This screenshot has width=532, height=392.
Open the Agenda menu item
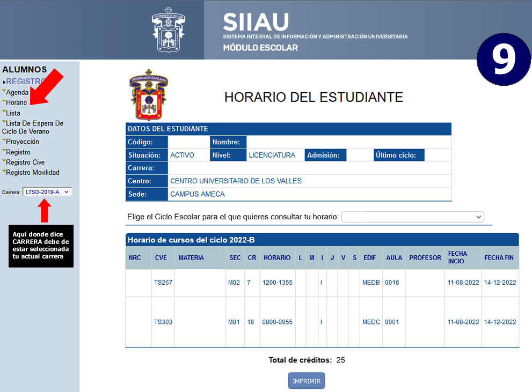click(17, 92)
